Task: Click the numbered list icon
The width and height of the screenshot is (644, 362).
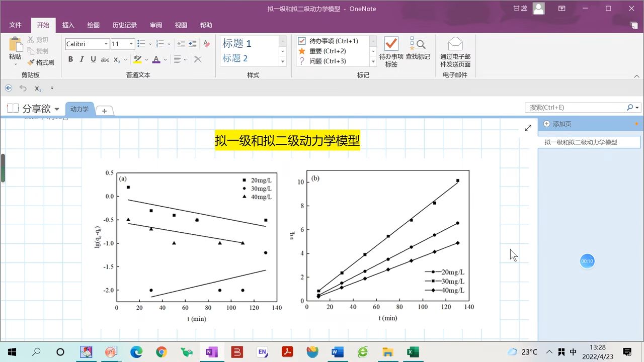Action: point(160,44)
